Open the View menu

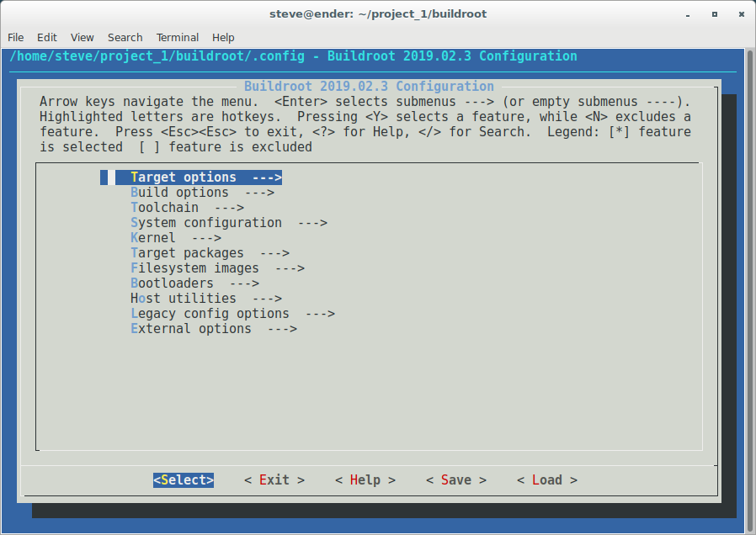tap(82, 37)
